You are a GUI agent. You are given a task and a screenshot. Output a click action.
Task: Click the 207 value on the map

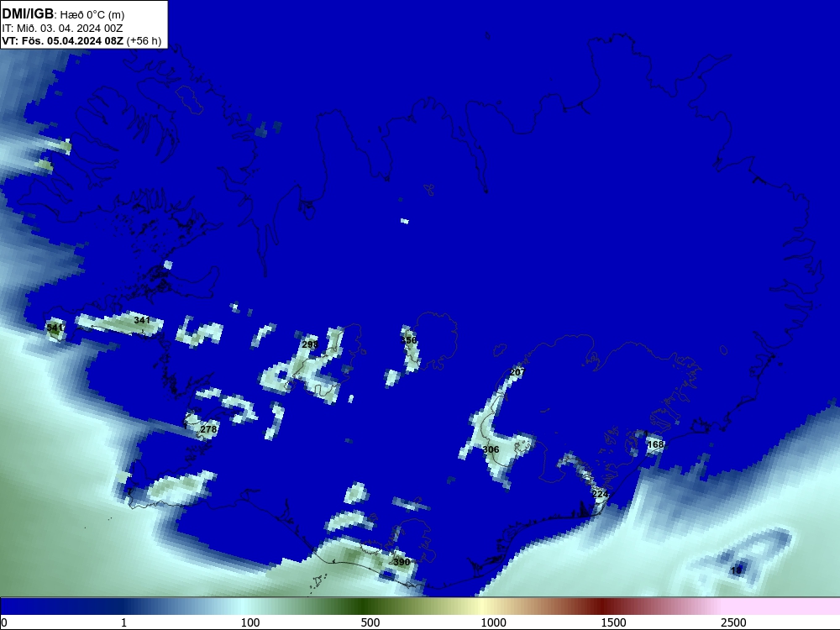[x=517, y=372]
